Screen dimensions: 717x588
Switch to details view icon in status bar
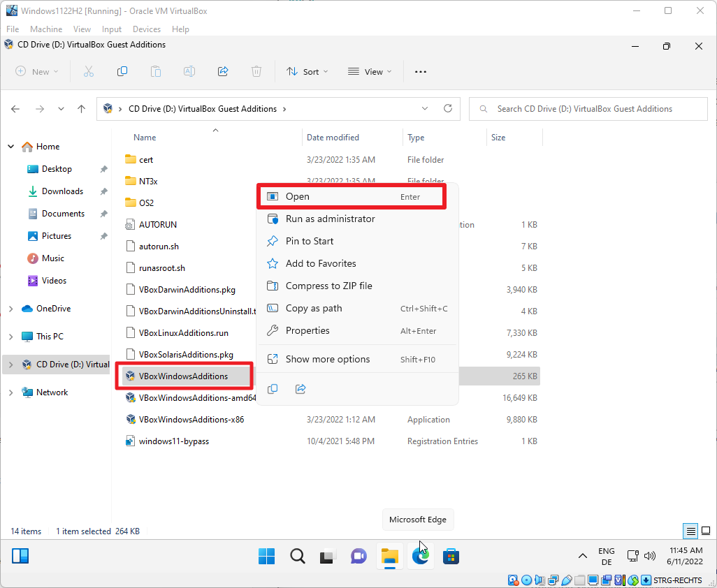coord(690,531)
